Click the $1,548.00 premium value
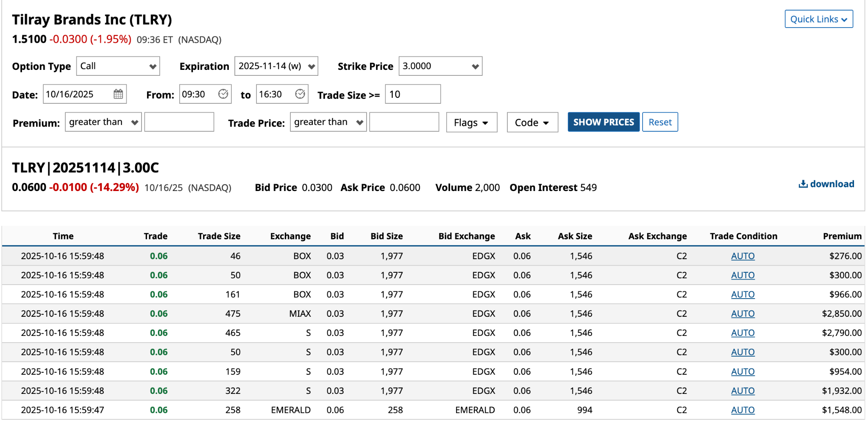This screenshot has width=868, height=421. pyautogui.click(x=842, y=410)
